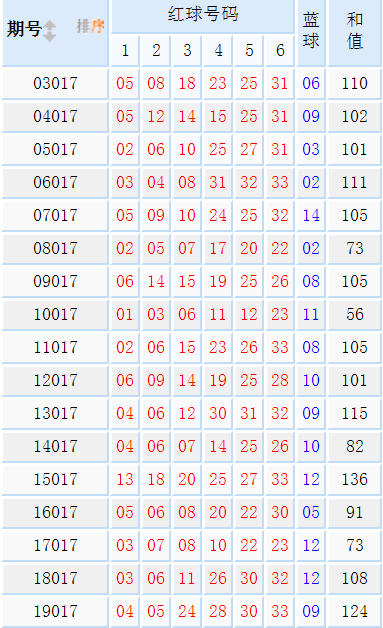Image resolution: width=383 pixels, height=628 pixels.
Task: Click red ball 18 in row 03017
Action: pos(187,84)
